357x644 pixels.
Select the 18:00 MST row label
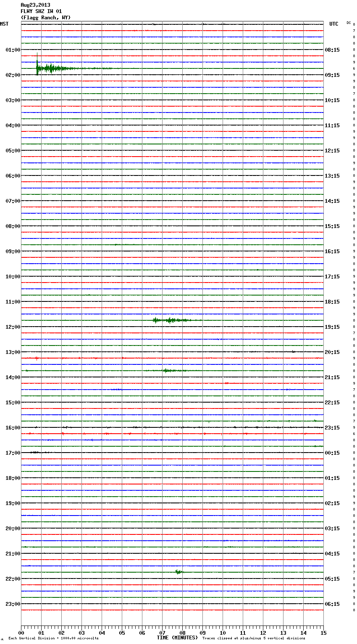(x=13, y=478)
